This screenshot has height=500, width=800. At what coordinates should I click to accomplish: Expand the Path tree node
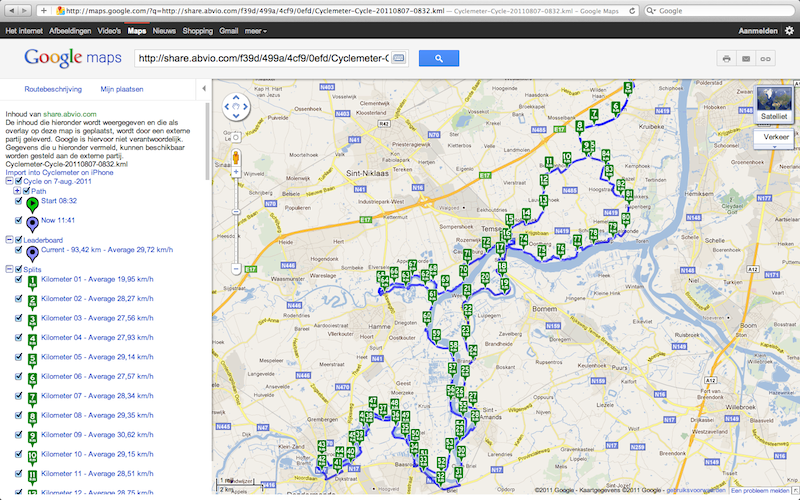(17, 190)
